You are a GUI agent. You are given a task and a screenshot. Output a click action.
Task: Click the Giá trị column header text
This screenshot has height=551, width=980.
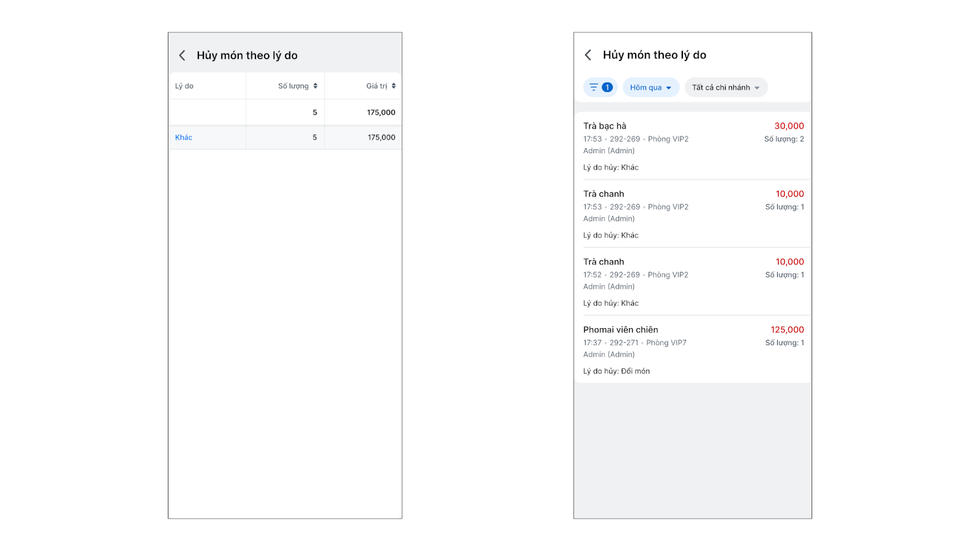tap(377, 86)
